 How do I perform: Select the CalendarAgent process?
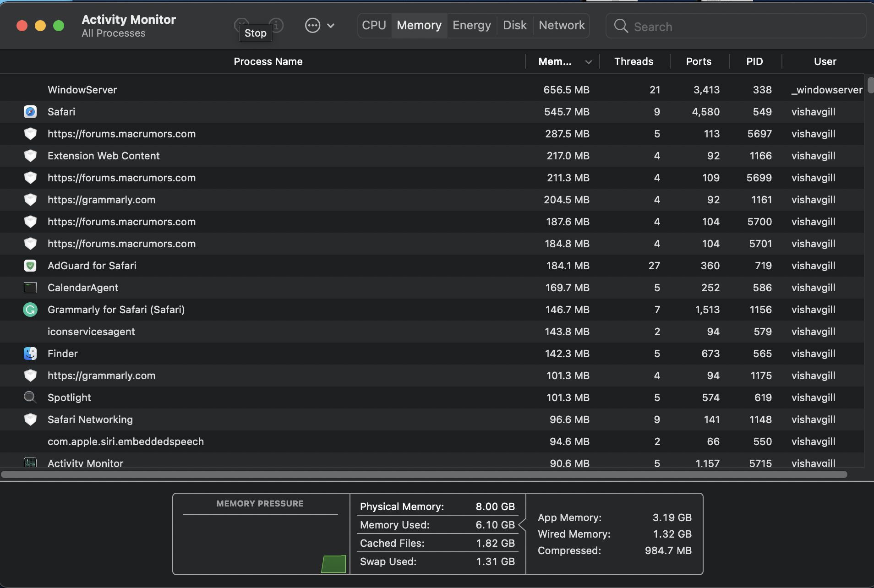pos(83,288)
